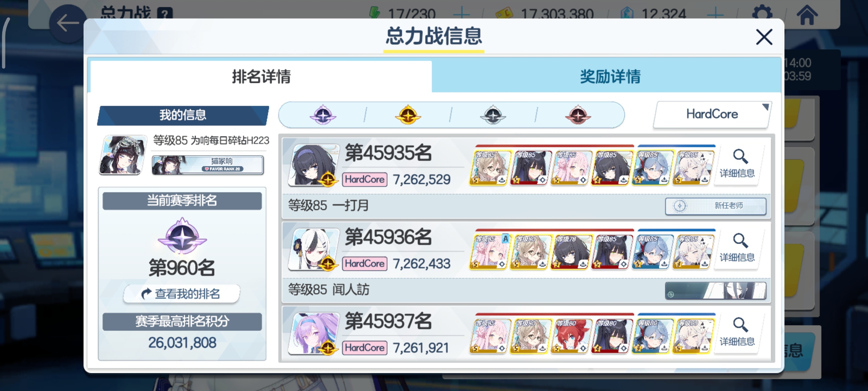Open 详细信息 magnifier for rank 45937

(x=737, y=332)
